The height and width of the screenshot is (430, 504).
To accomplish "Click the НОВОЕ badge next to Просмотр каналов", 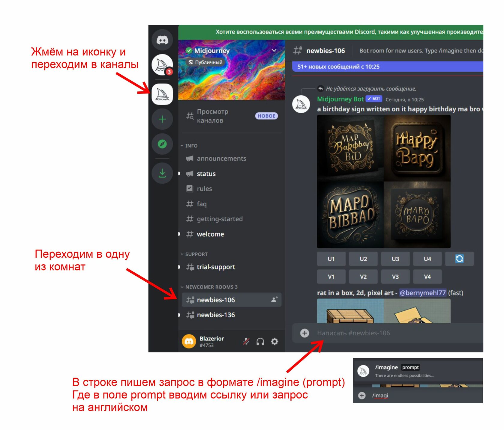I will tap(266, 116).
